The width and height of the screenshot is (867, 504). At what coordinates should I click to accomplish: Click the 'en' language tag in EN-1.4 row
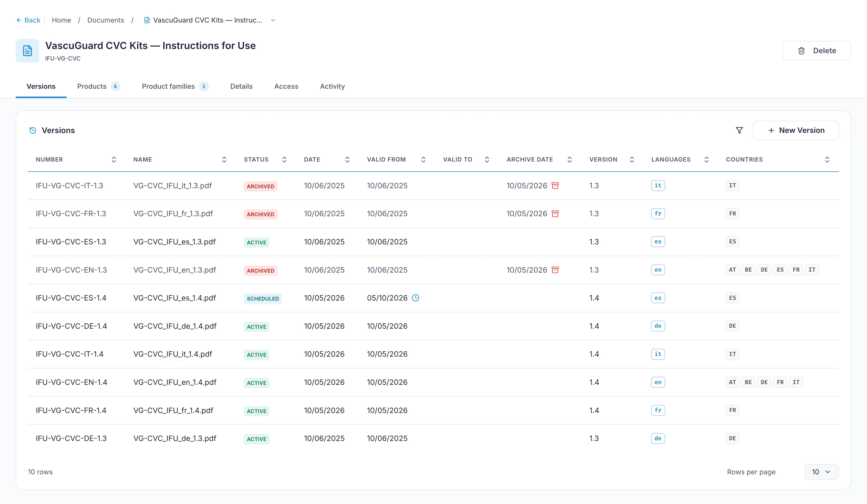click(658, 382)
